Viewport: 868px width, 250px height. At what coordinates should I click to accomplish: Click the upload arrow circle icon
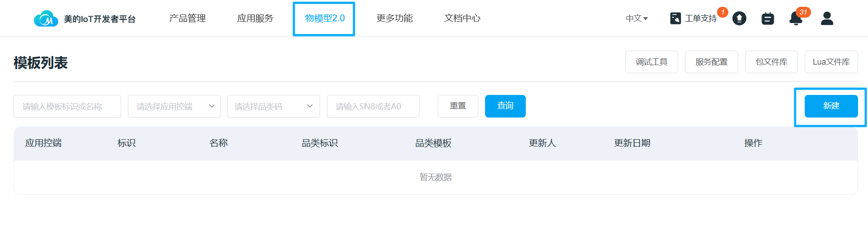(x=739, y=19)
